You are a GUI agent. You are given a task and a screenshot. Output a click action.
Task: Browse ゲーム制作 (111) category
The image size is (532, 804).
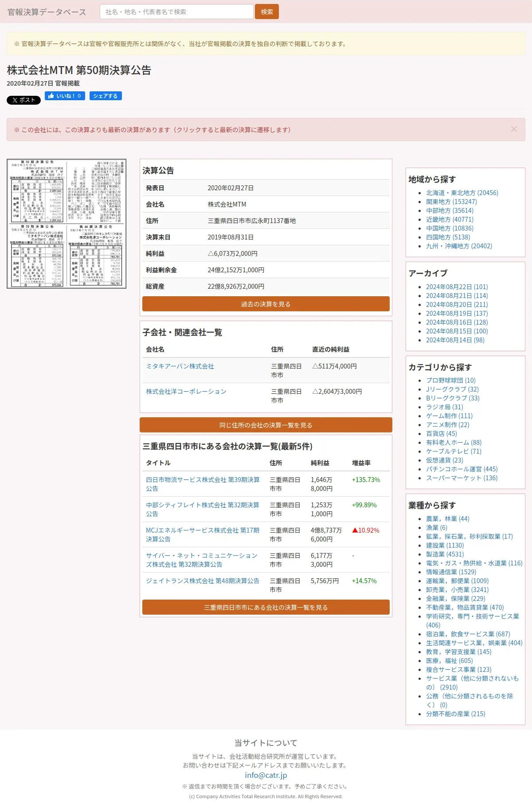pos(449,416)
